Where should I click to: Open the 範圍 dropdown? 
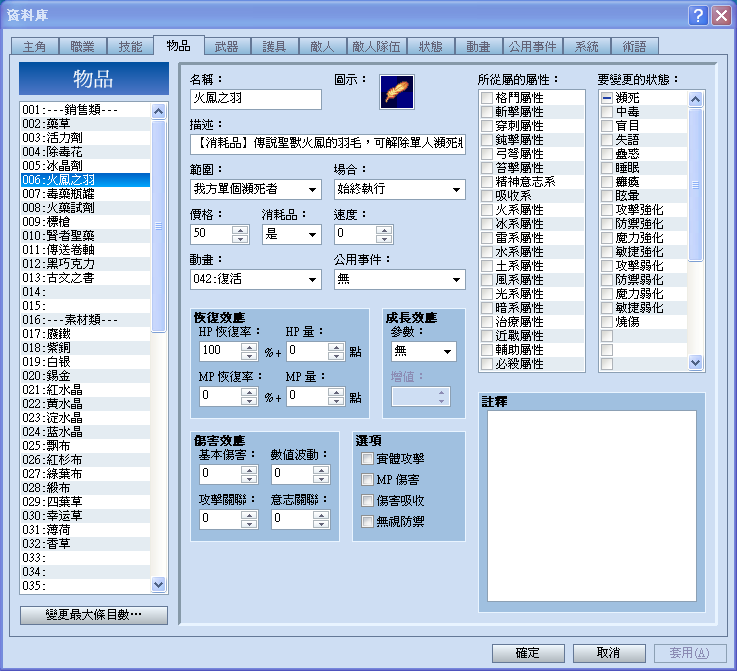[x=256, y=189]
